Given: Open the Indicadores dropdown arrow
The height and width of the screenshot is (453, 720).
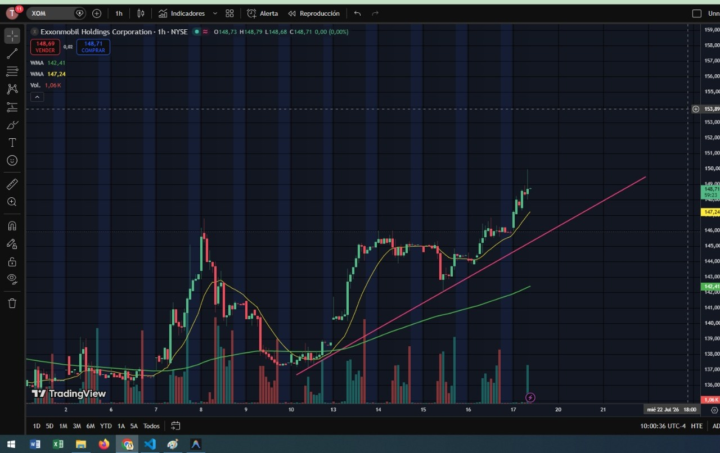Looking at the screenshot, I should 215,13.
